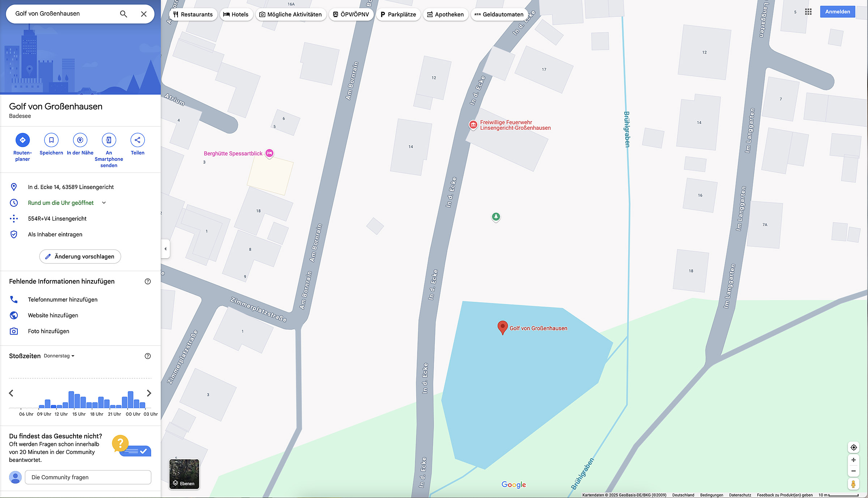The height and width of the screenshot is (498, 868).
Task: Show next day in Stoßzeiten chart
Action: (x=149, y=393)
